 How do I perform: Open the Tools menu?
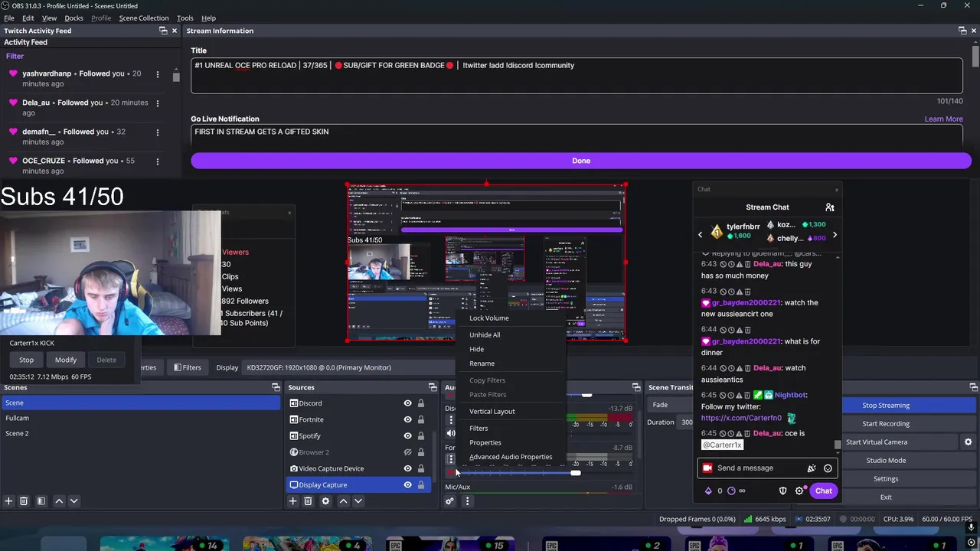pyautogui.click(x=185, y=18)
